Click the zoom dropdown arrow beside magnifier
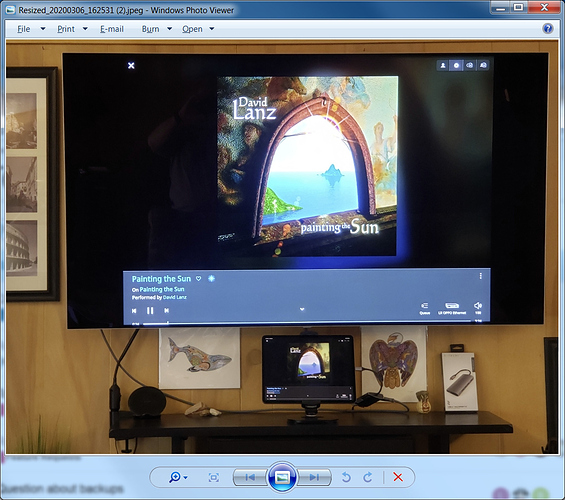 click(x=185, y=478)
